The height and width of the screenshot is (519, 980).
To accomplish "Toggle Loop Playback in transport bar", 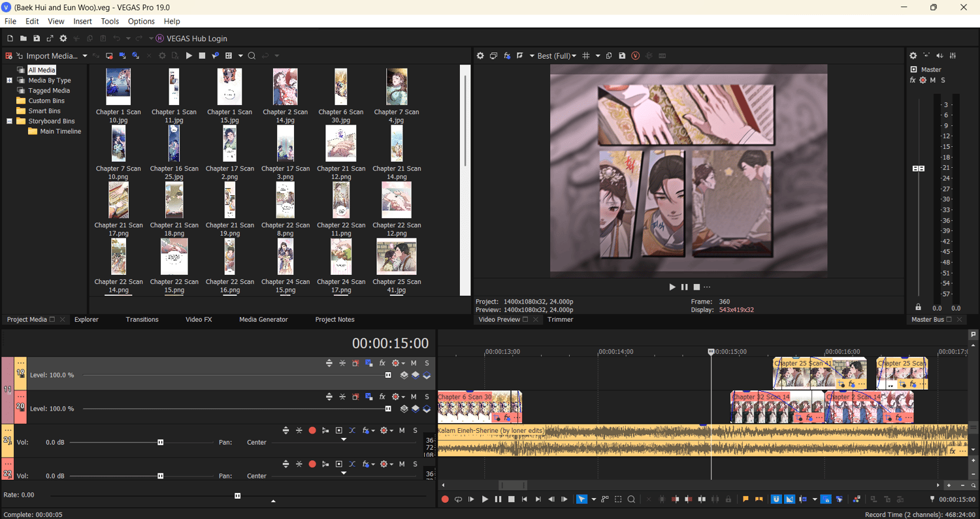I will coord(458,499).
